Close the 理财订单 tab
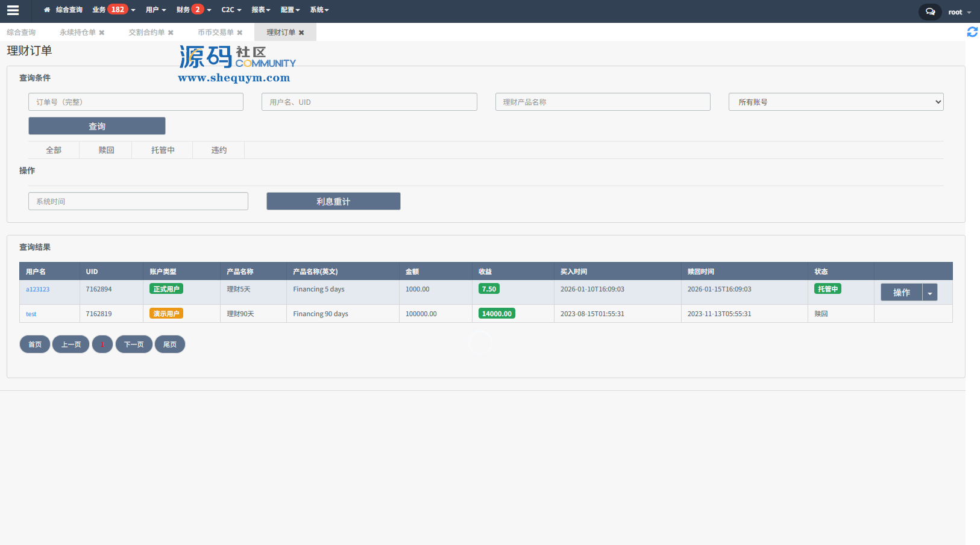The image size is (980, 545). (x=301, y=33)
